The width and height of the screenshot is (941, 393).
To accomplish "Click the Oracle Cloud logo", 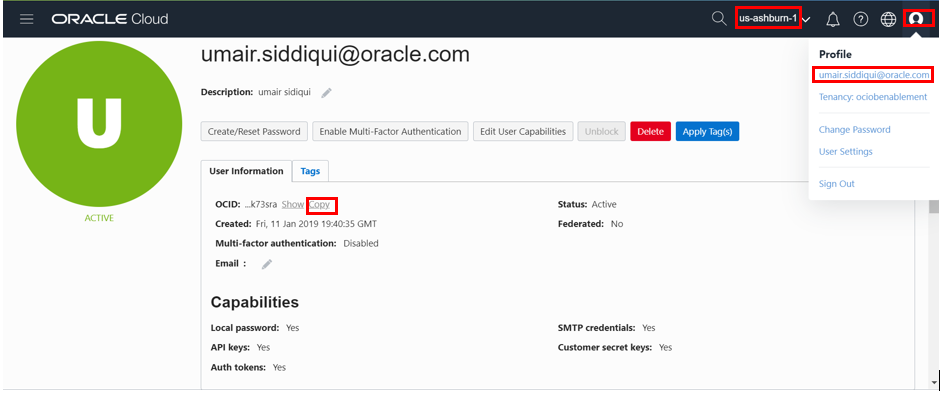I will coord(110,19).
